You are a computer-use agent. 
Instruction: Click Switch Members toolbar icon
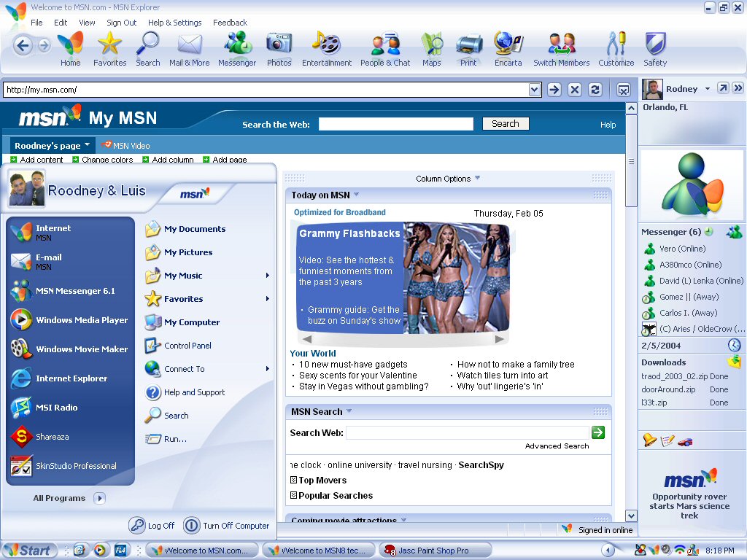click(x=561, y=49)
